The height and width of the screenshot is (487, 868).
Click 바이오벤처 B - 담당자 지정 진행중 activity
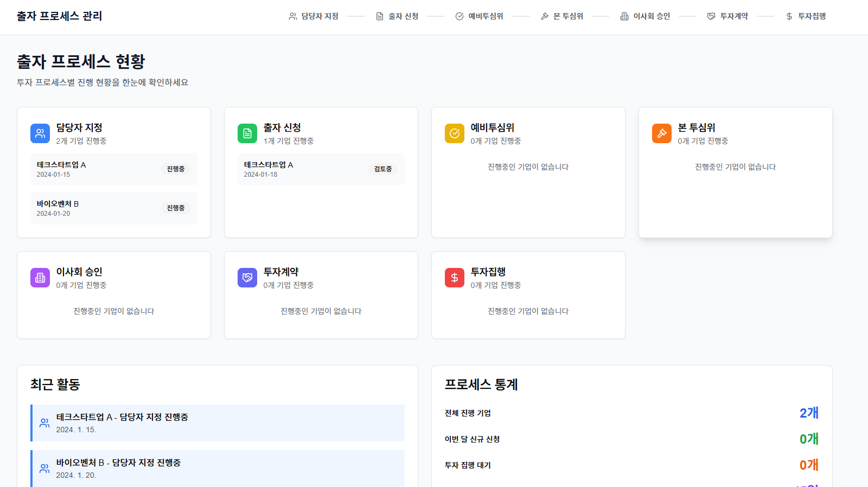coord(218,469)
